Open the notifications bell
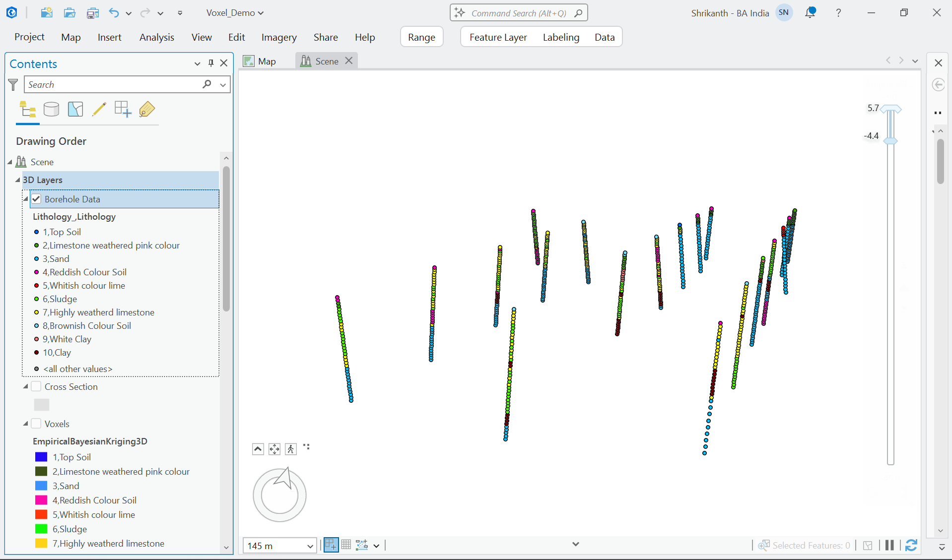 [x=811, y=13]
